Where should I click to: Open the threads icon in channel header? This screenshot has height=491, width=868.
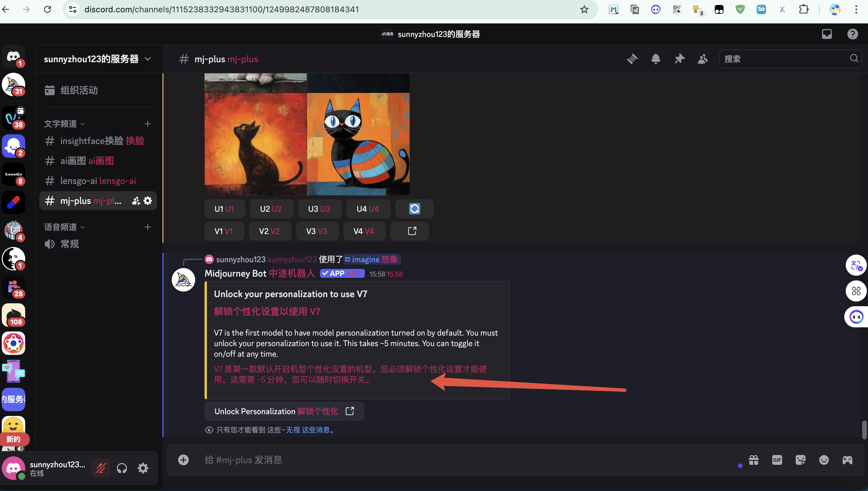[x=632, y=59]
